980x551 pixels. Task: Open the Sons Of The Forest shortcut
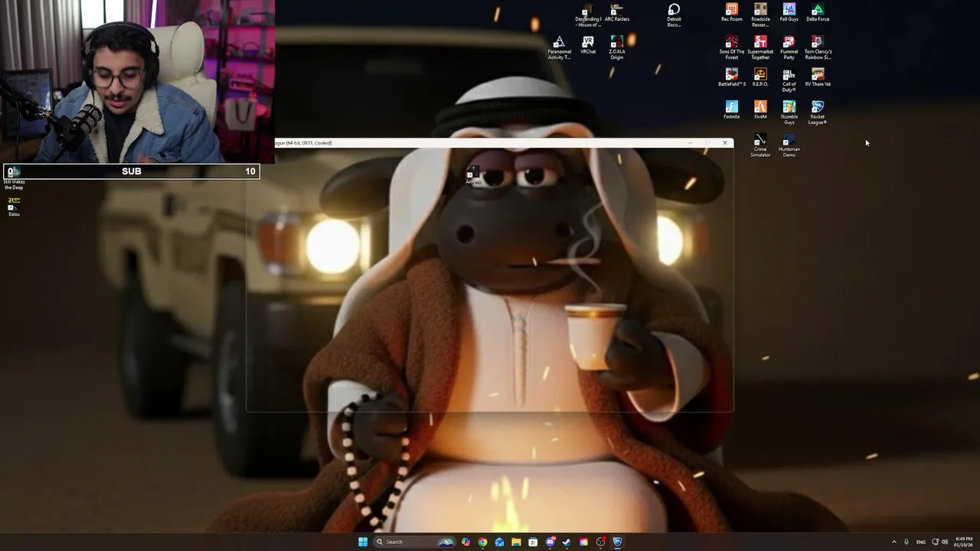732,47
